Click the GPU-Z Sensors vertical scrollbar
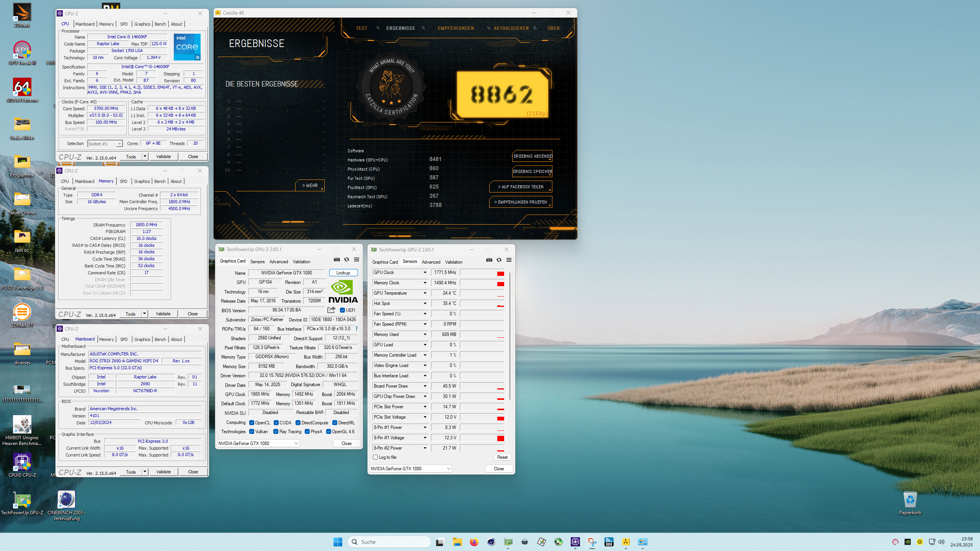980x551 pixels. (x=510, y=337)
